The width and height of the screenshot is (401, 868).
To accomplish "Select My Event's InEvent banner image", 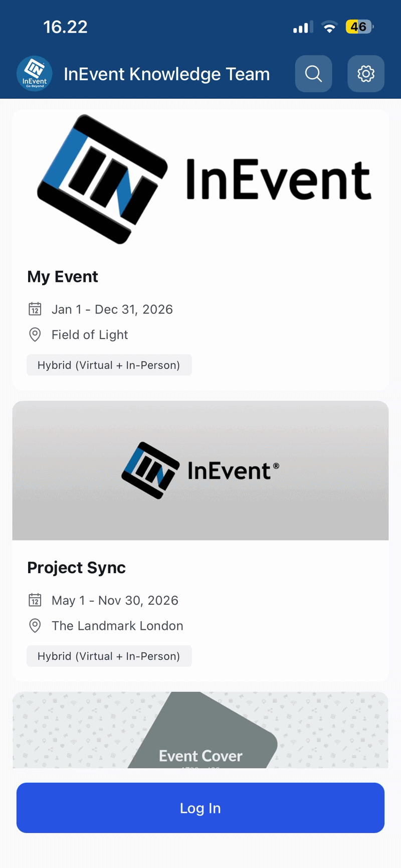I will click(200, 180).
